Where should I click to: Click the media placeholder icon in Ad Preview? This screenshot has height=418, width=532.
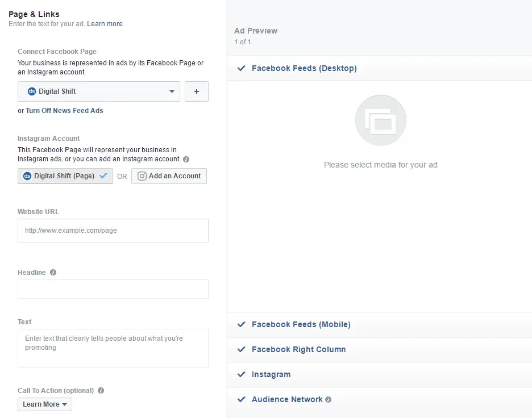(x=380, y=120)
